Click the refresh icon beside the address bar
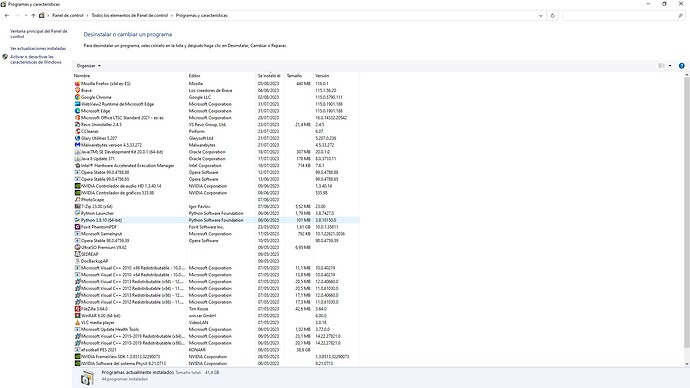The height and width of the screenshot is (388, 690). click(553, 15)
